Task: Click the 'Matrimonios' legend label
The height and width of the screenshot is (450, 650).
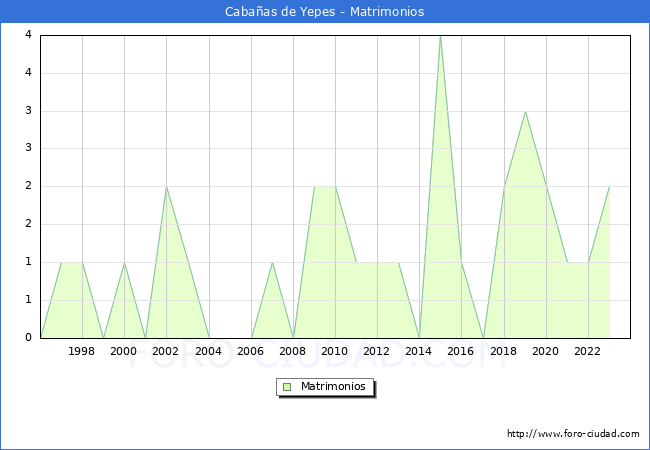Action: click(x=333, y=387)
